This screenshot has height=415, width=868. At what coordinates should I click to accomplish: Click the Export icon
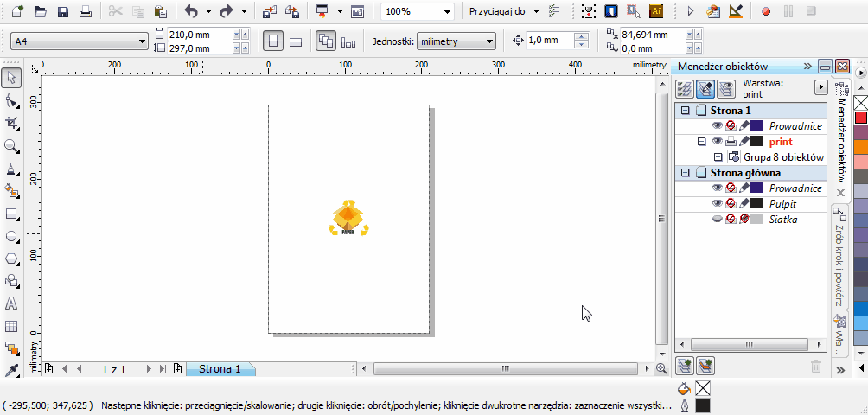(x=291, y=11)
